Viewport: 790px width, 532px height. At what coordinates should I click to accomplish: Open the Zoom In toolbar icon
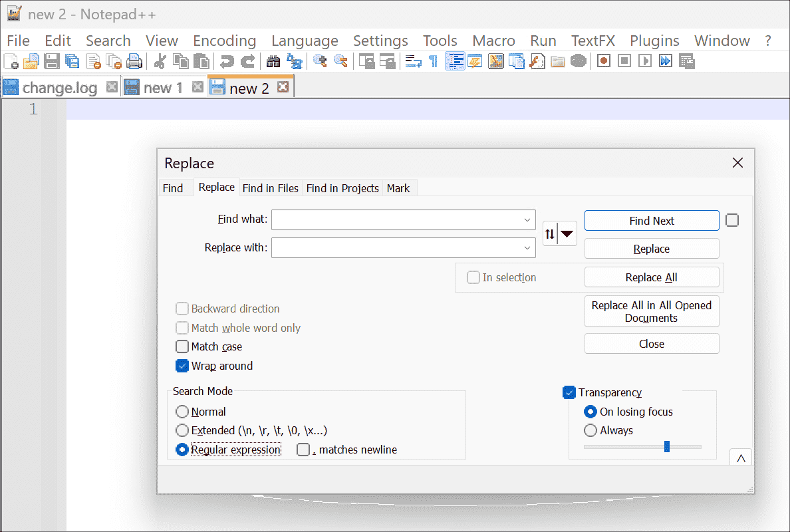tap(320, 61)
